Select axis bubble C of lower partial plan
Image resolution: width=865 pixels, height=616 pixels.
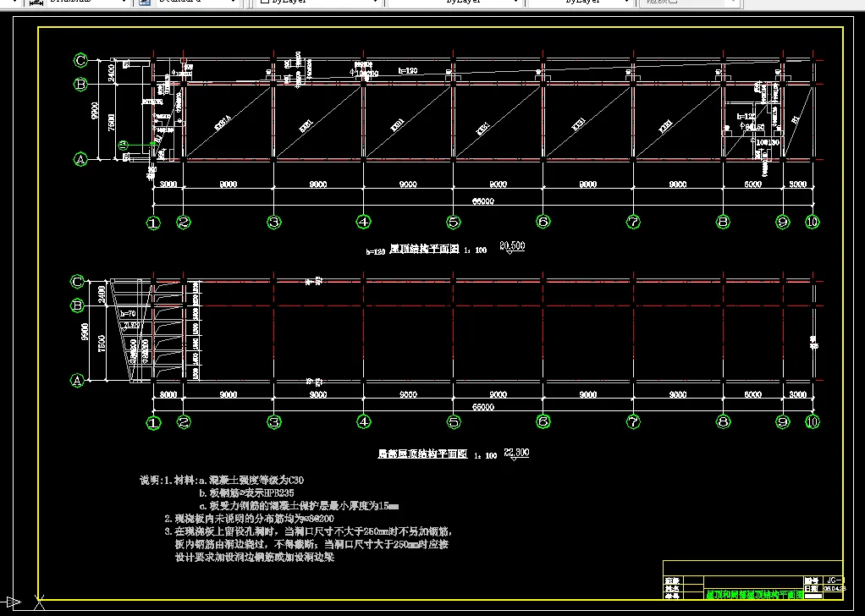(77, 282)
